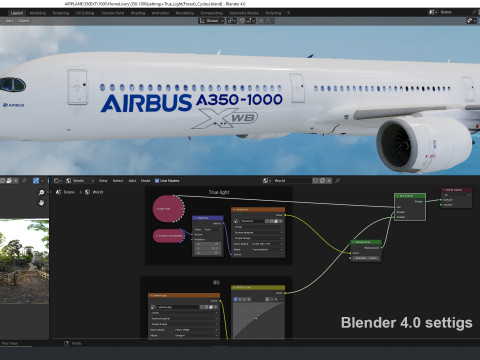Click the lower orange image texture node header
The width and height of the screenshot is (480, 360).
(184, 295)
